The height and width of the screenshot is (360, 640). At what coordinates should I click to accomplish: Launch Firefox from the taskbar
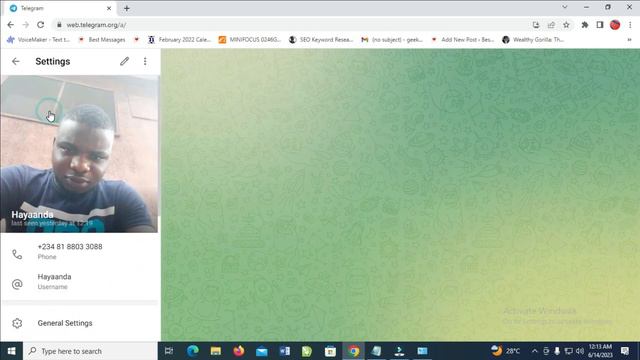239,351
